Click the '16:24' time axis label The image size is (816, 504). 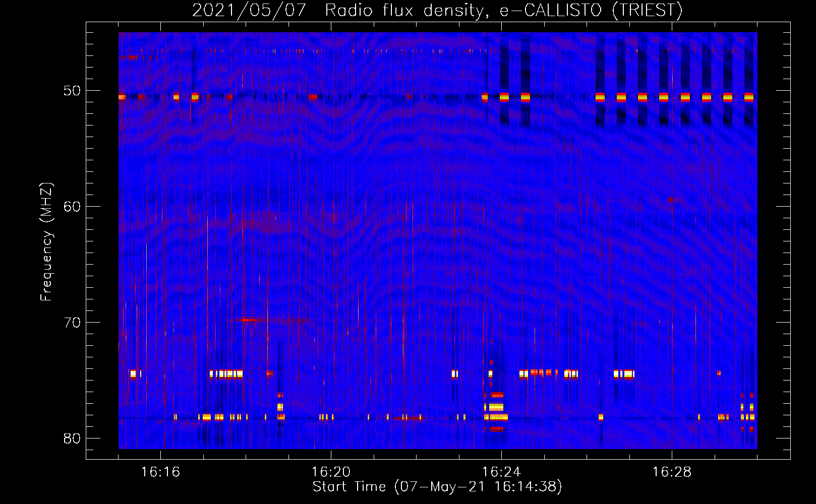[x=501, y=472]
